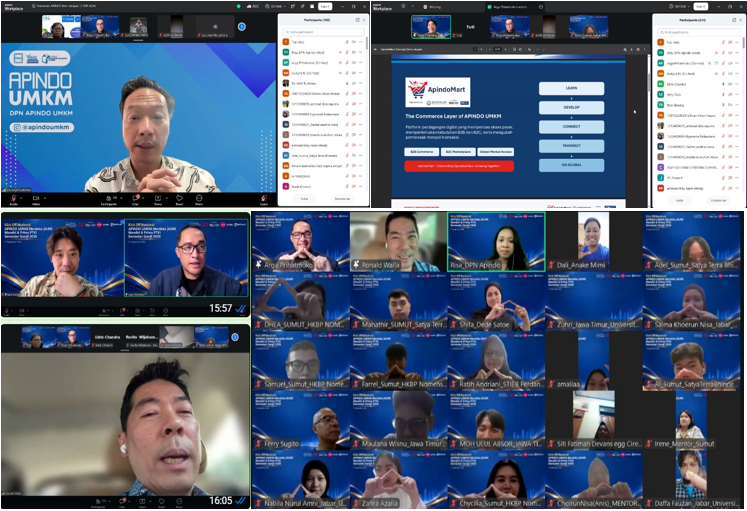
Task: Click Invite button in top-right participants panel
Action: [x=679, y=200]
